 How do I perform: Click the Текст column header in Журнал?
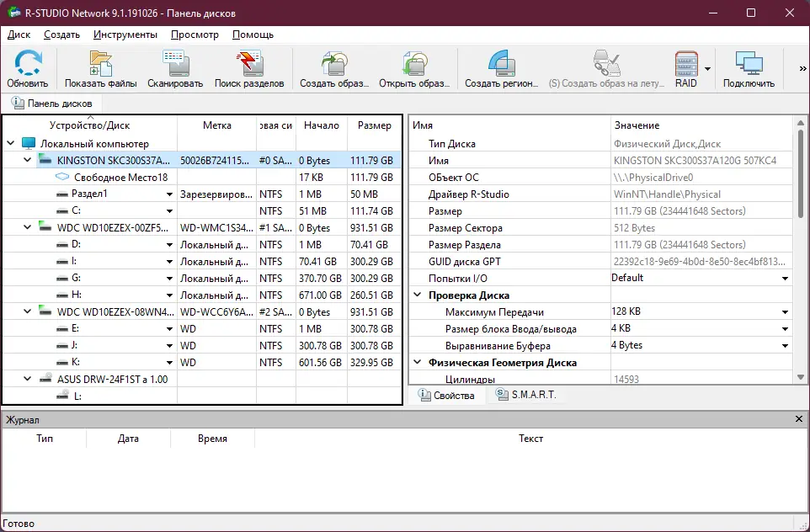(531, 439)
